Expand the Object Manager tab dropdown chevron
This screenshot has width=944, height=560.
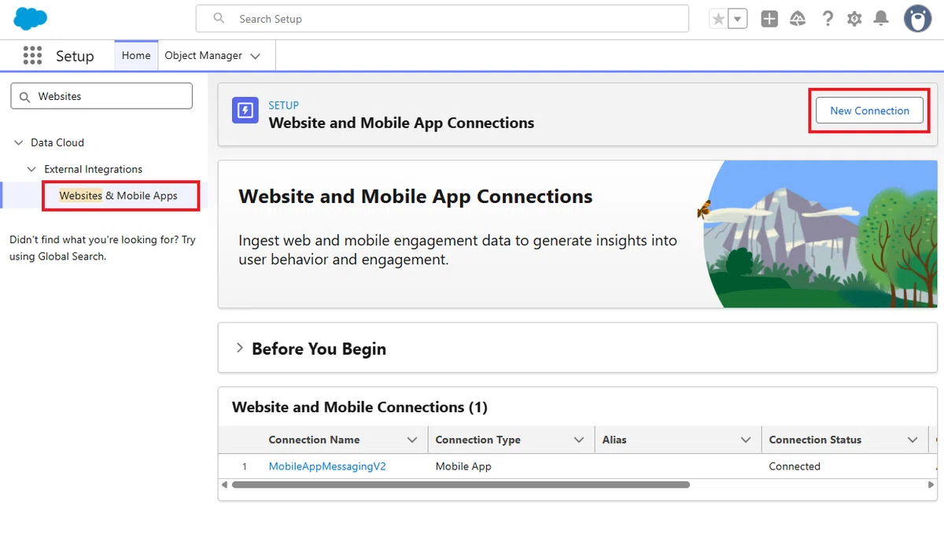pyautogui.click(x=255, y=56)
